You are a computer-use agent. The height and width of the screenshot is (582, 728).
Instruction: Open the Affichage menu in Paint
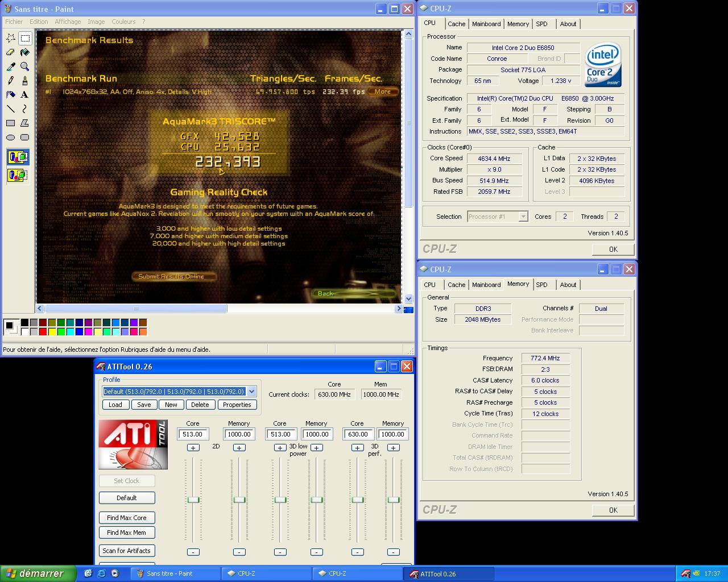(x=68, y=22)
